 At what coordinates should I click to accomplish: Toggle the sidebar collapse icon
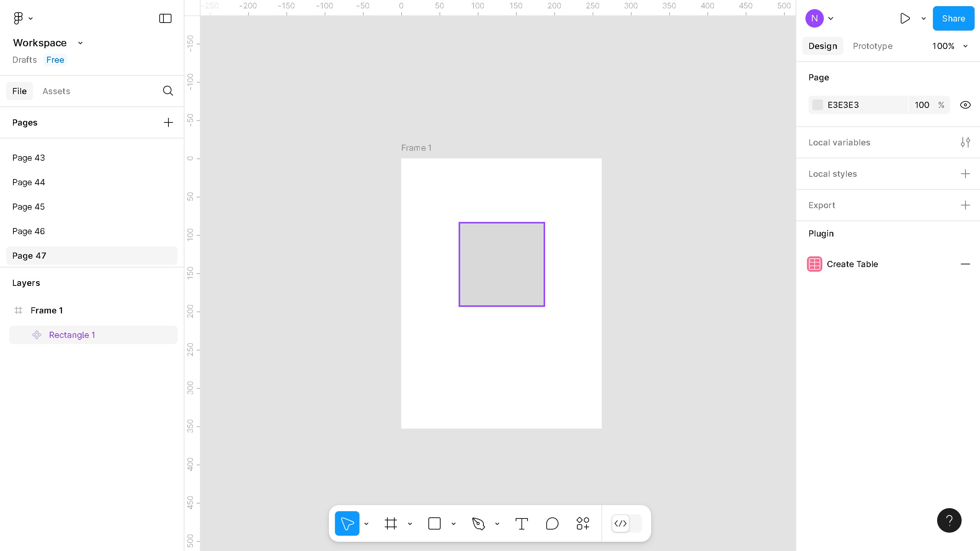[165, 18]
